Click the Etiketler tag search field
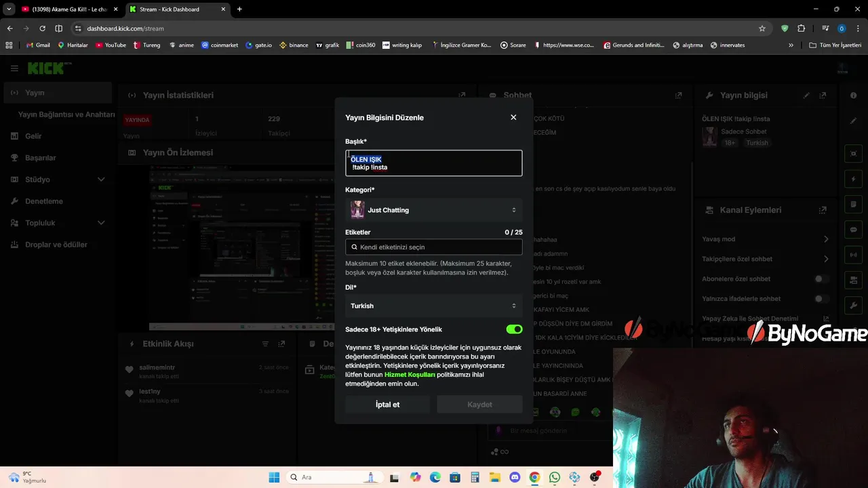This screenshot has height=488, width=868. coord(434,247)
